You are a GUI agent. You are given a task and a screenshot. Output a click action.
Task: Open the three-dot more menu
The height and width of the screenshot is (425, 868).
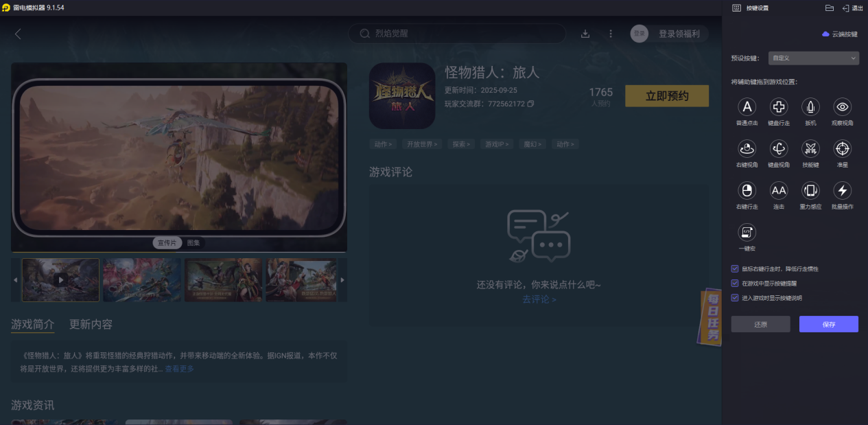click(611, 34)
